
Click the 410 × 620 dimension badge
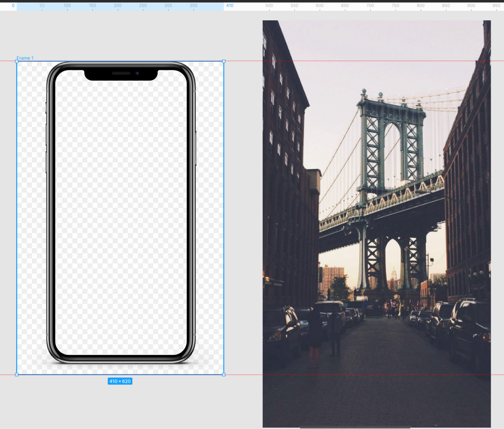point(120,381)
